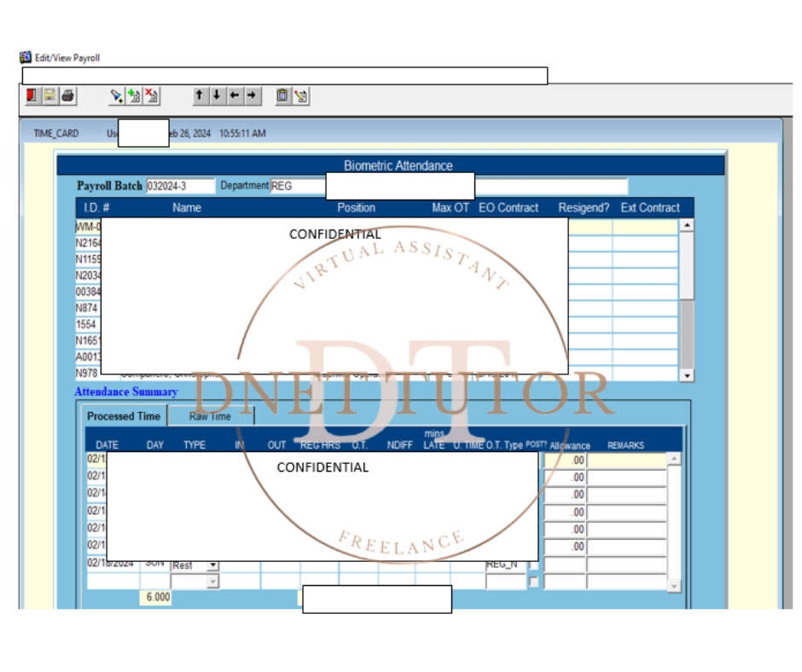Select employee ID 00384 row
The image size is (802, 672).
[x=88, y=292]
